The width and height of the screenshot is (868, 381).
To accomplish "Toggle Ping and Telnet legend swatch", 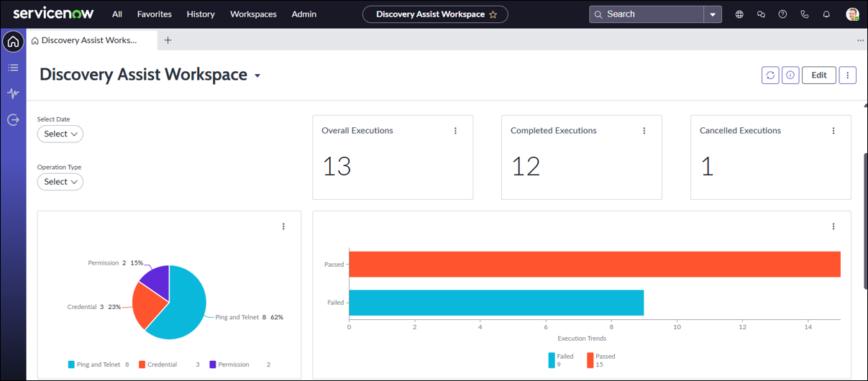I will [x=71, y=364].
